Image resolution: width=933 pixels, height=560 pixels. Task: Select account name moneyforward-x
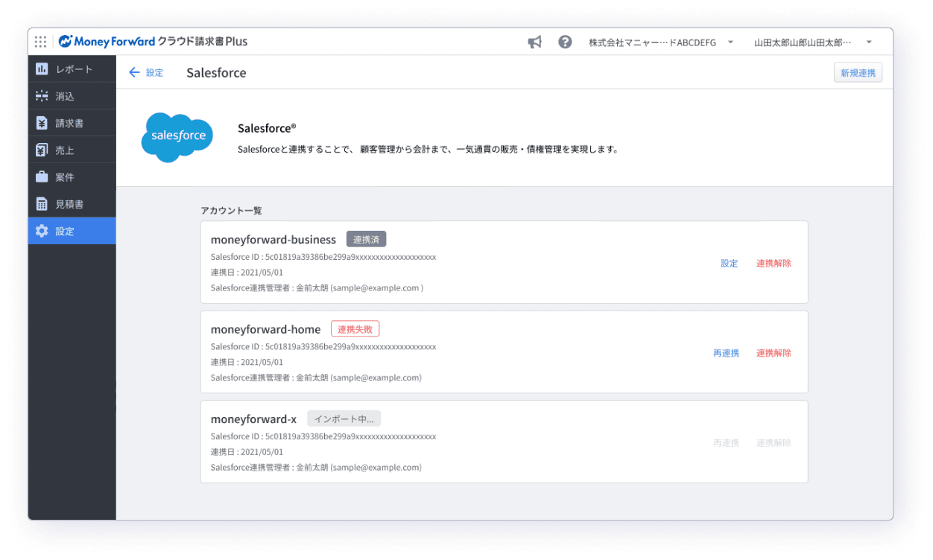253,419
